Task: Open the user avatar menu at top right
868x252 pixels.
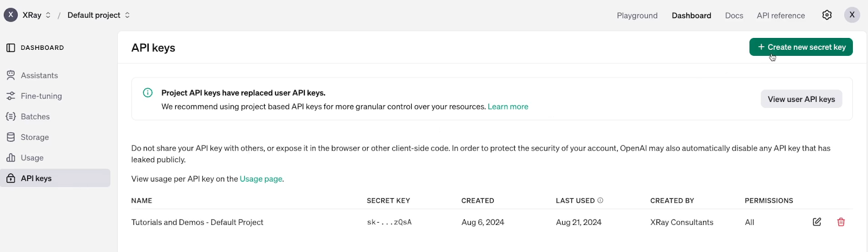Action: 852,15
